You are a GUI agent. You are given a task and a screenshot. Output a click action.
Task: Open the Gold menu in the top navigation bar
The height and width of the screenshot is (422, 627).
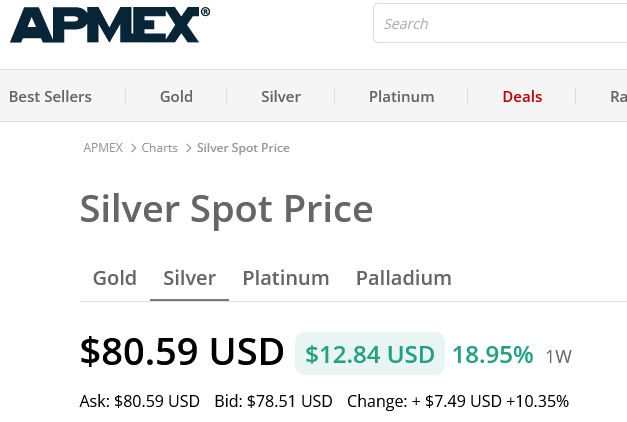tap(176, 97)
